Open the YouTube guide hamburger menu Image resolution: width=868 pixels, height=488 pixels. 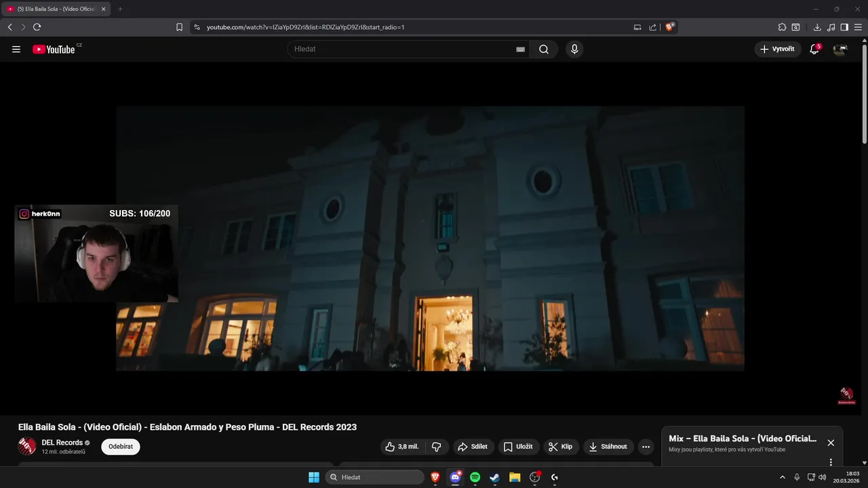[x=16, y=49]
